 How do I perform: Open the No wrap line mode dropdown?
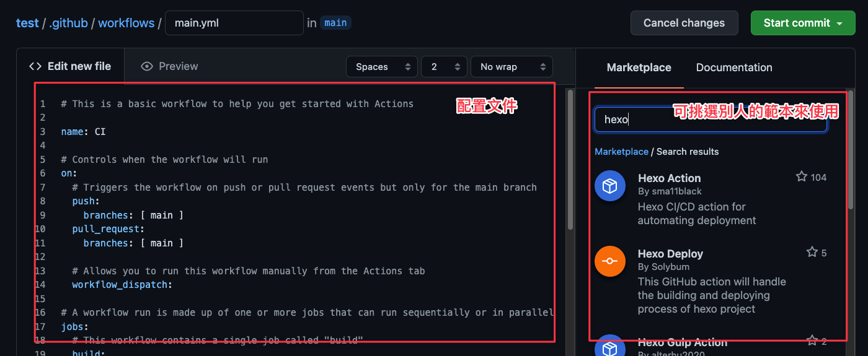coord(511,67)
